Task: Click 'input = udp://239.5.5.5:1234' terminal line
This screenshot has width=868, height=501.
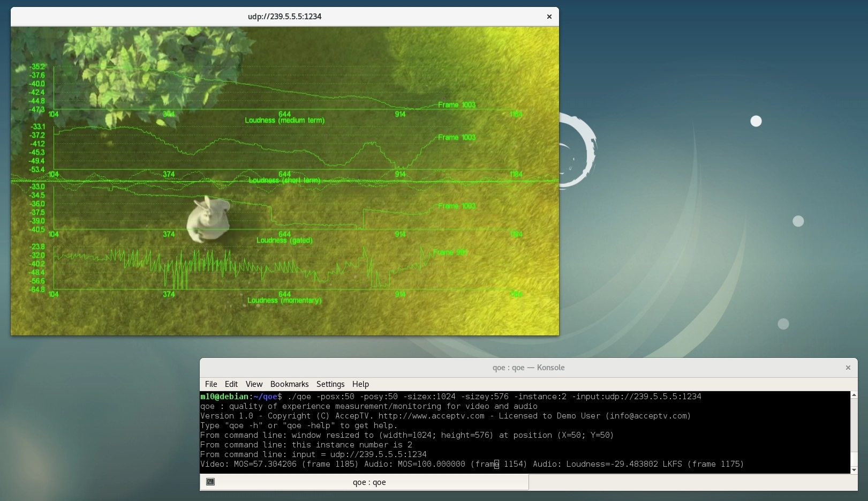Action: point(359,455)
